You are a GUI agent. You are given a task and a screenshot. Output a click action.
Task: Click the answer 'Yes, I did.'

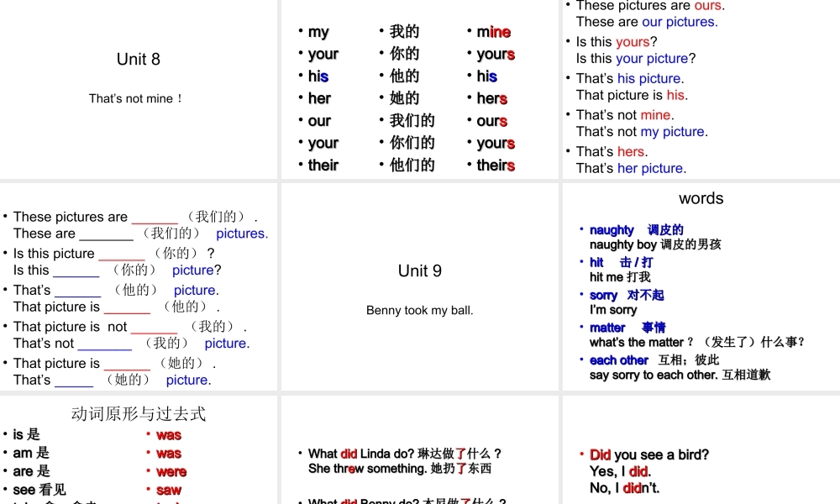620,471
